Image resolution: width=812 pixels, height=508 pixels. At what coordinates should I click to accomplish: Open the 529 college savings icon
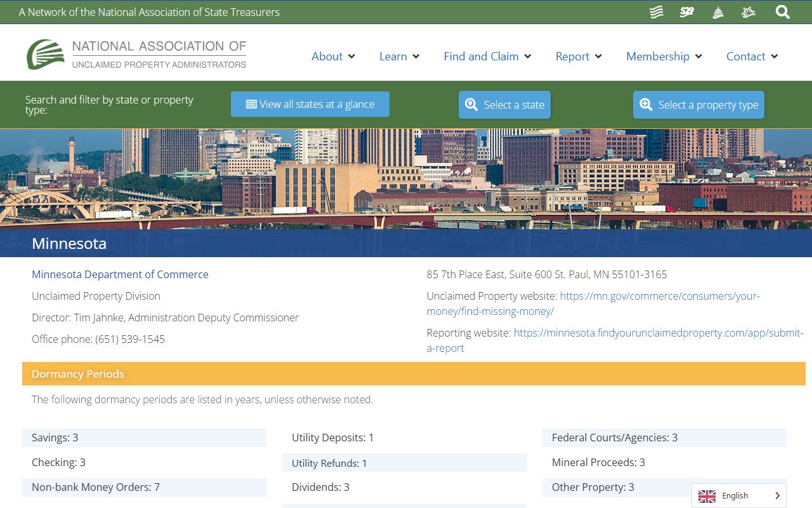687,12
